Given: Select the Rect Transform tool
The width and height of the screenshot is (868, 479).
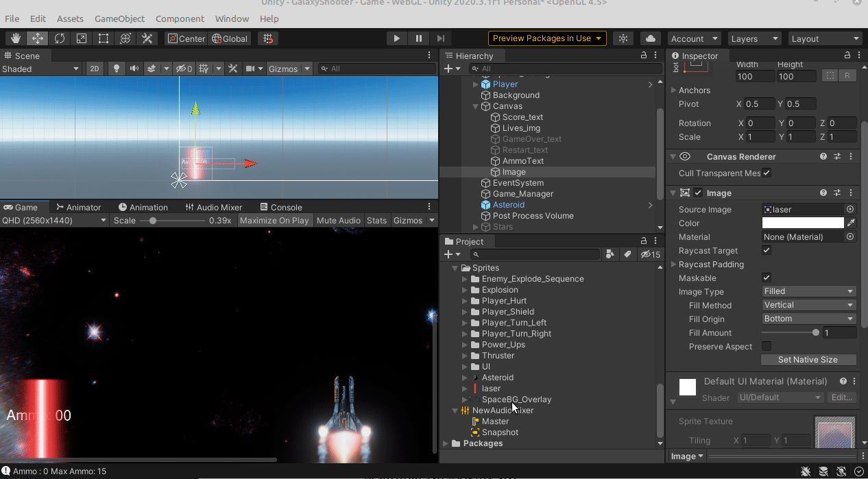Looking at the screenshot, I should click(x=104, y=38).
